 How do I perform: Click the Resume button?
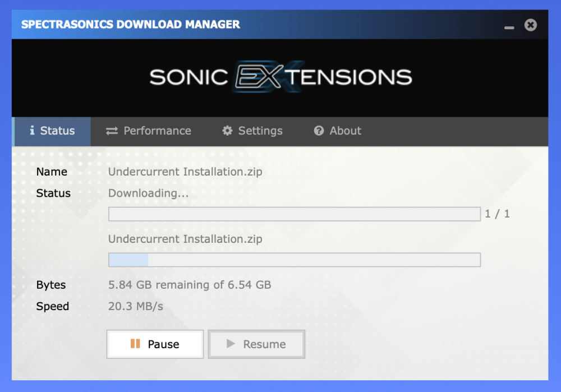pos(256,344)
